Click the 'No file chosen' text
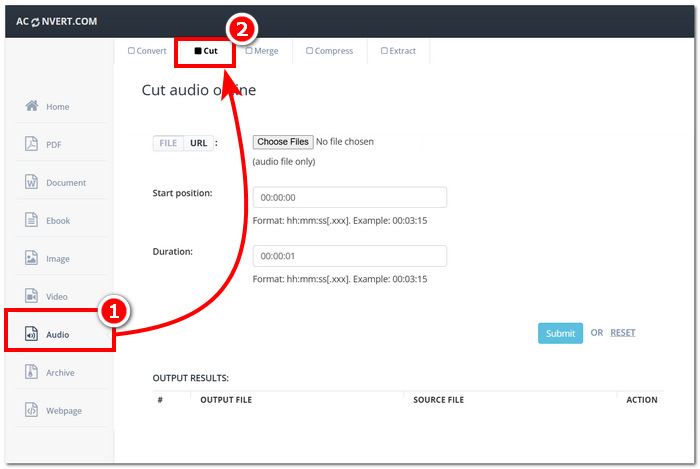700x469 pixels. pyautogui.click(x=345, y=142)
